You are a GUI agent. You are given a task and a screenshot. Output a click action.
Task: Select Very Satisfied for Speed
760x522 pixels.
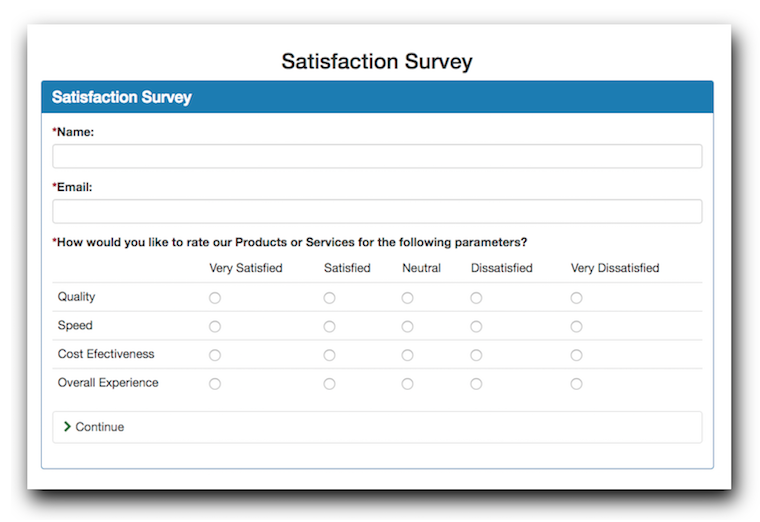[x=215, y=327]
